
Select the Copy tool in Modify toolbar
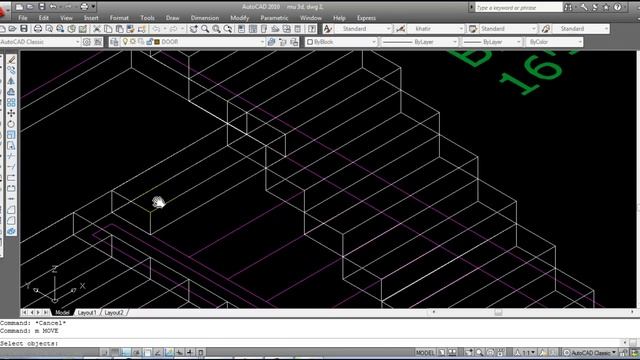click(x=11, y=70)
